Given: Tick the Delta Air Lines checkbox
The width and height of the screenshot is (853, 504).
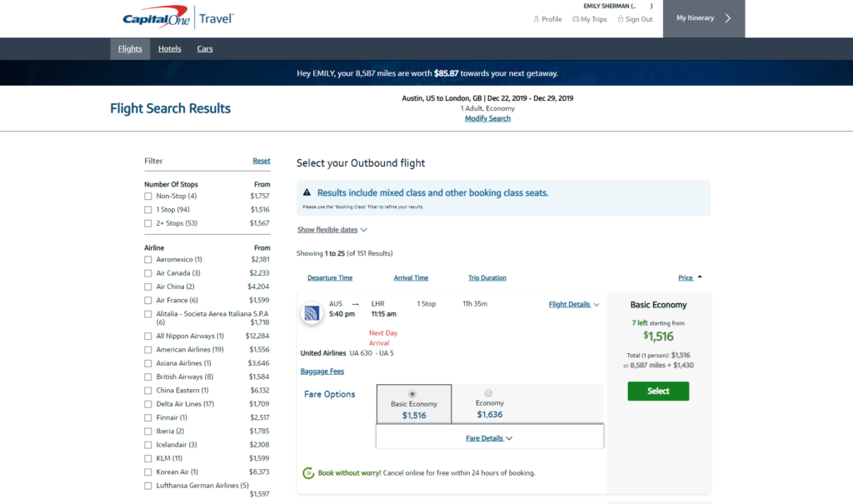Looking at the screenshot, I should click(148, 404).
